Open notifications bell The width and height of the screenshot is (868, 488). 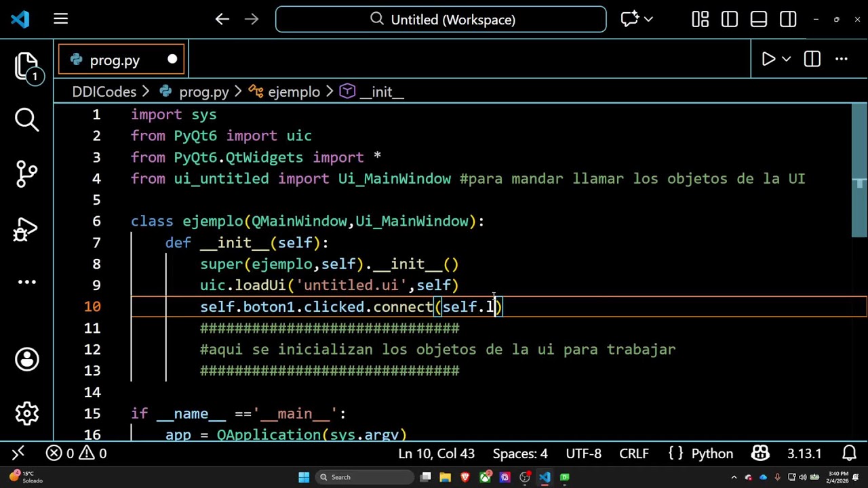point(849,453)
